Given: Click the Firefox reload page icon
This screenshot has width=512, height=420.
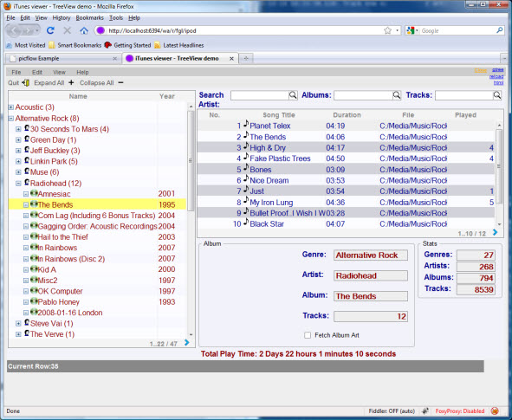Looking at the screenshot, I should [x=50, y=30].
